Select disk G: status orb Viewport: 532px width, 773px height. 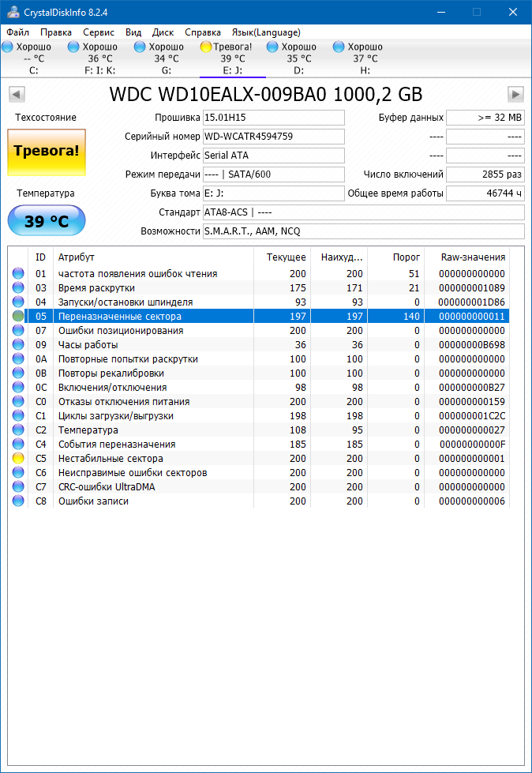(140, 47)
